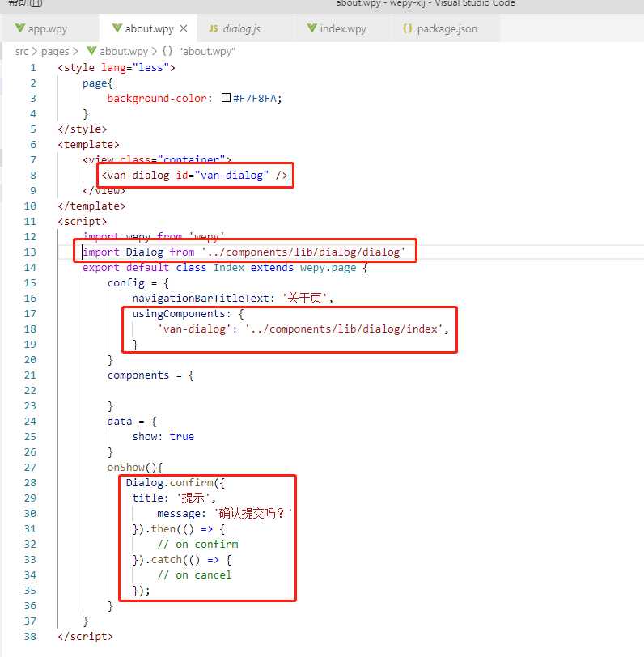Click the </style> tag on line 5
Image resolution: width=644 pixels, height=657 pixels.
point(83,129)
